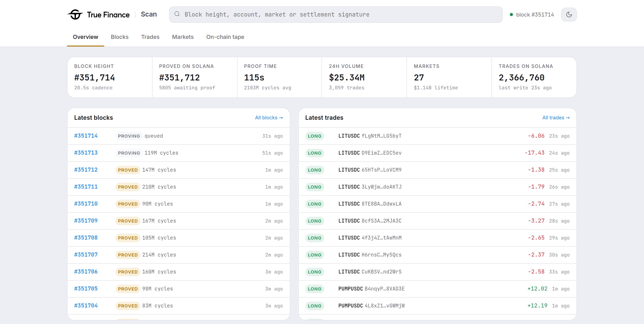The height and width of the screenshot is (324, 644).
Task: Open trade H6rnsC…My5Qcs
Action: click(437, 255)
